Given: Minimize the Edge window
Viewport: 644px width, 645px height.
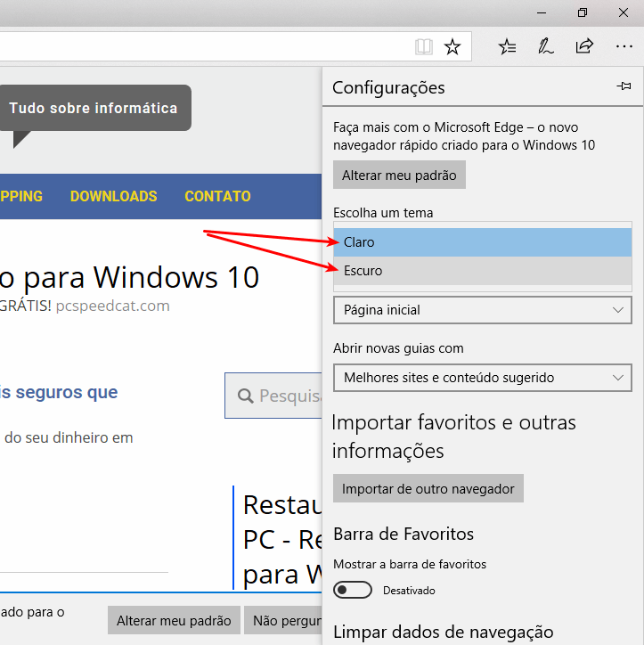Looking at the screenshot, I should (x=542, y=12).
